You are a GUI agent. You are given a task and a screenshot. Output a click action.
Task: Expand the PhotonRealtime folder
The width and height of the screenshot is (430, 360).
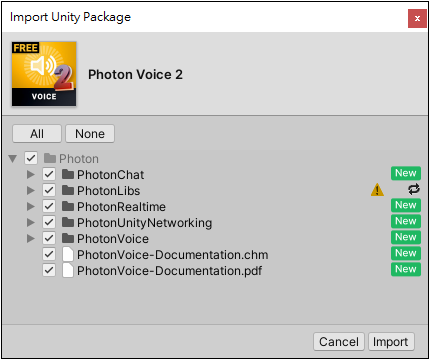(31, 206)
